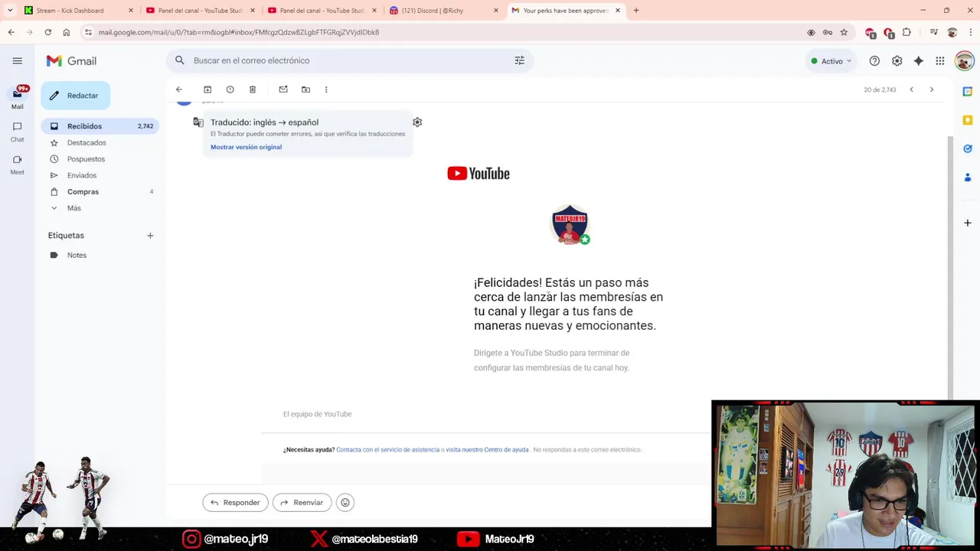Open Contacta con el servicio de asistencia link
Viewport: 980px width, 551px height.
tap(387, 450)
